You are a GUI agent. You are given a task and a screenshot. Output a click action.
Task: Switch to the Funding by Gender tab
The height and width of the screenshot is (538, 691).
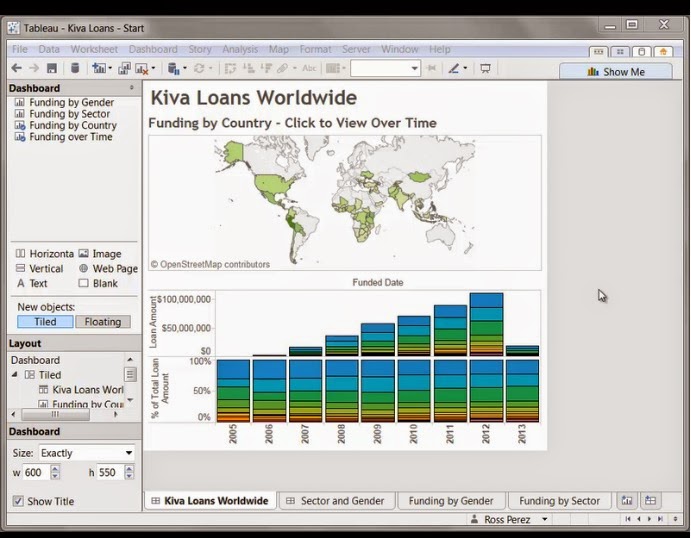(451, 501)
